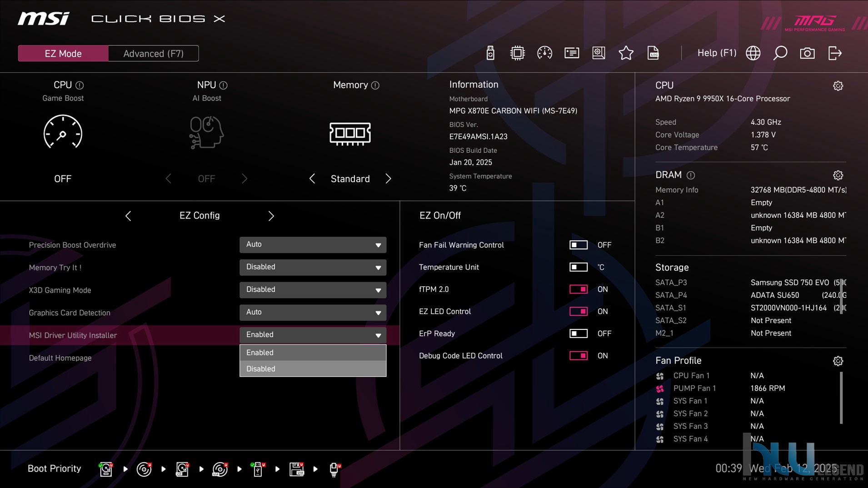This screenshot has height=488, width=868.
Task: Open the CPU chip settings icon
Action: 517,53
